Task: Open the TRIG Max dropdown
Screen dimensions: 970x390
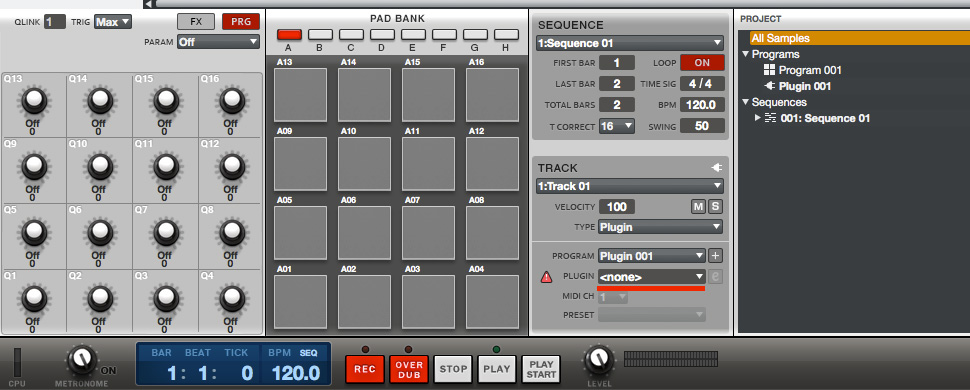Action: (x=113, y=22)
